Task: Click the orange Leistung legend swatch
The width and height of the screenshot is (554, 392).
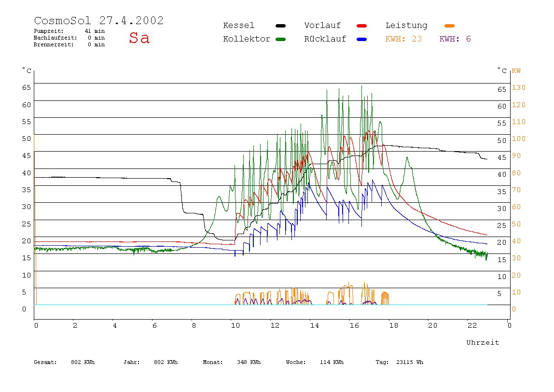Action: 449,26
